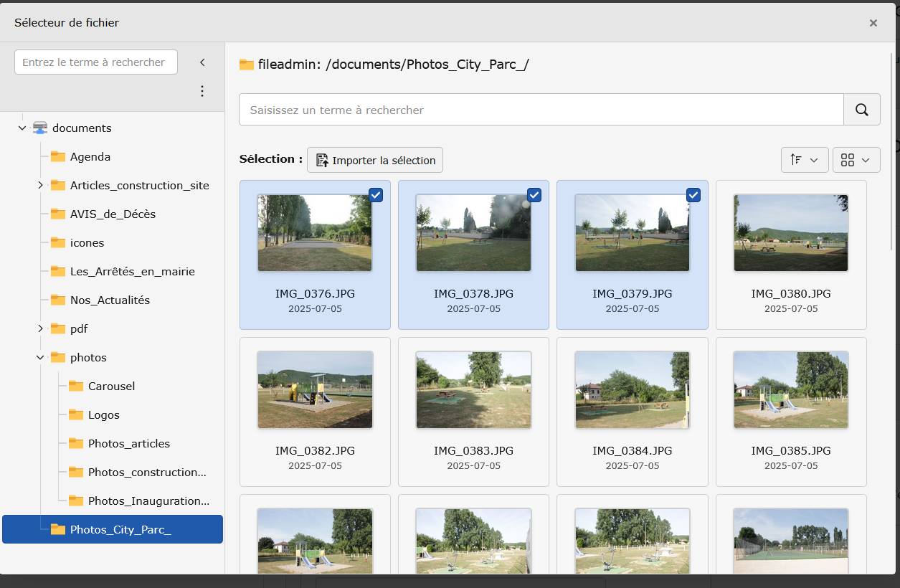This screenshot has height=588, width=900.
Task: Click the Carousel folder icon
Action: pyautogui.click(x=76, y=386)
